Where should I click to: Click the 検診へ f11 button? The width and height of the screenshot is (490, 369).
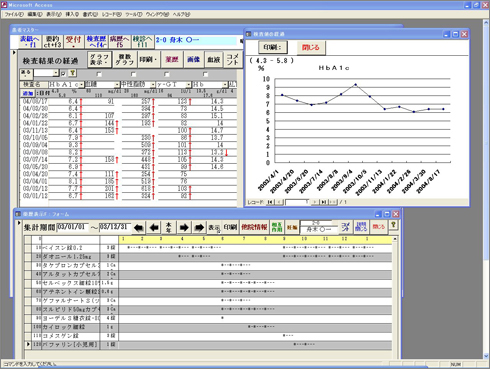pos(142,42)
